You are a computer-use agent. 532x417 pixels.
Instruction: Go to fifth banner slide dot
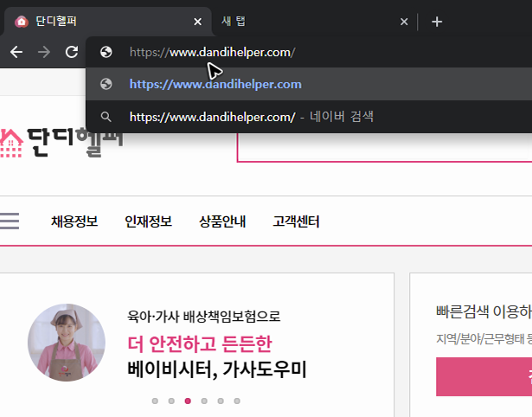(x=221, y=401)
